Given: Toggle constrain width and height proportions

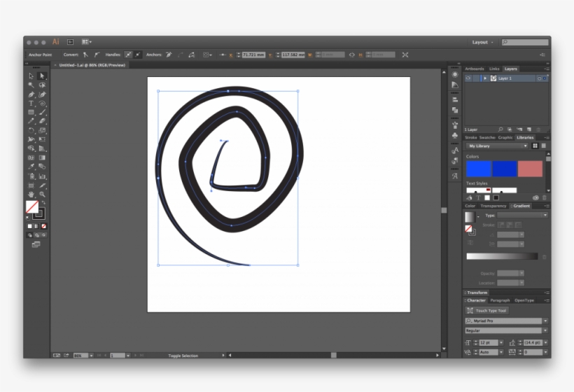Looking at the screenshot, I should click(x=352, y=55).
